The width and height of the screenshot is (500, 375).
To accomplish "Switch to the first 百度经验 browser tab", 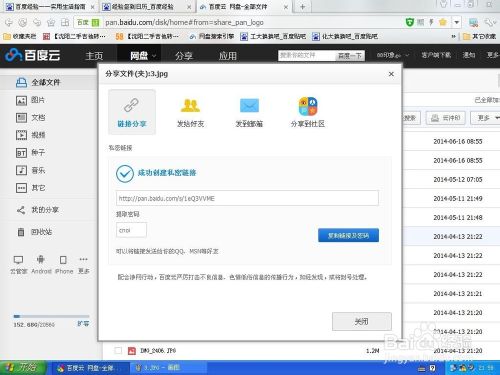I will click(49, 7).
